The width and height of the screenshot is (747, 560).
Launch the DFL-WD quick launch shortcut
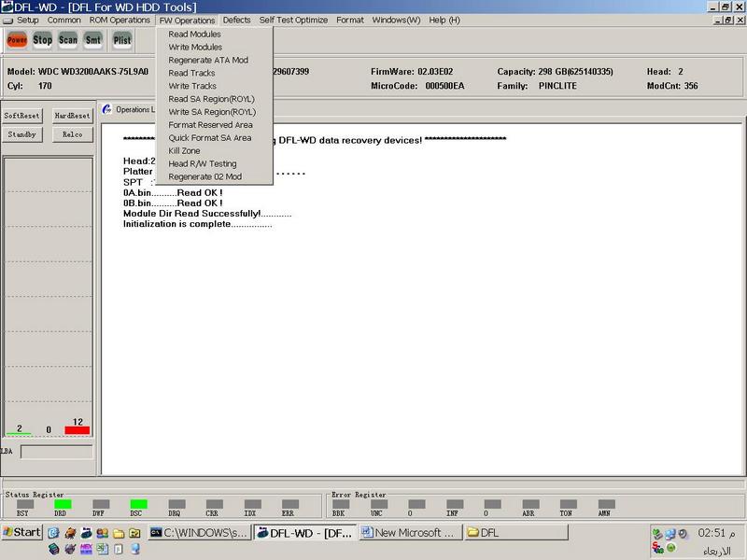click(x=86, y=533)
